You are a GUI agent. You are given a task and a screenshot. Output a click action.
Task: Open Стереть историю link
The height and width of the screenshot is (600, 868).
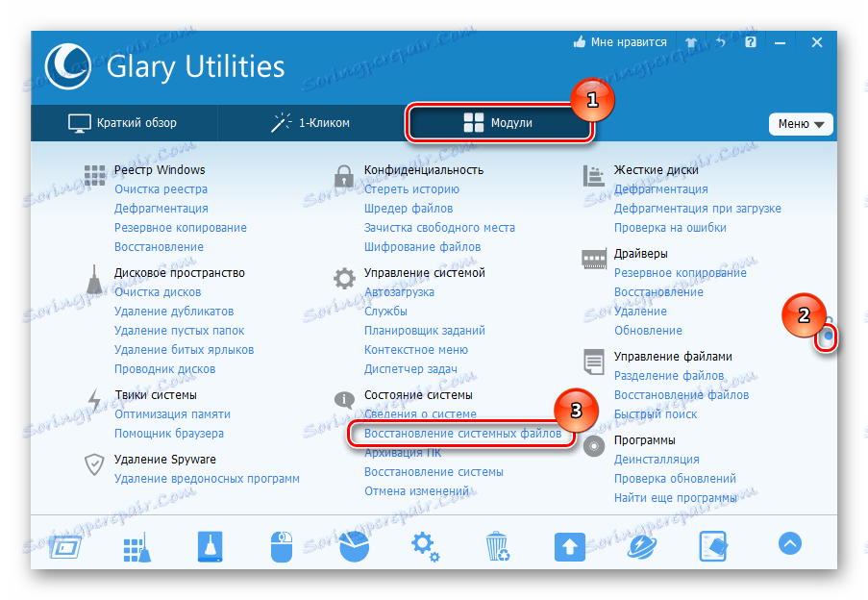pyautogui.click(x=411, y=189)
